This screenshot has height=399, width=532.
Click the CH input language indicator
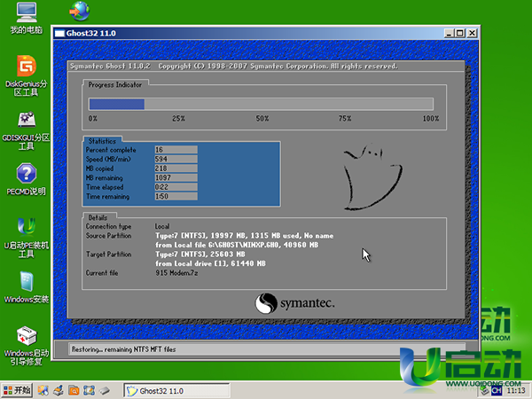[497, 391]
